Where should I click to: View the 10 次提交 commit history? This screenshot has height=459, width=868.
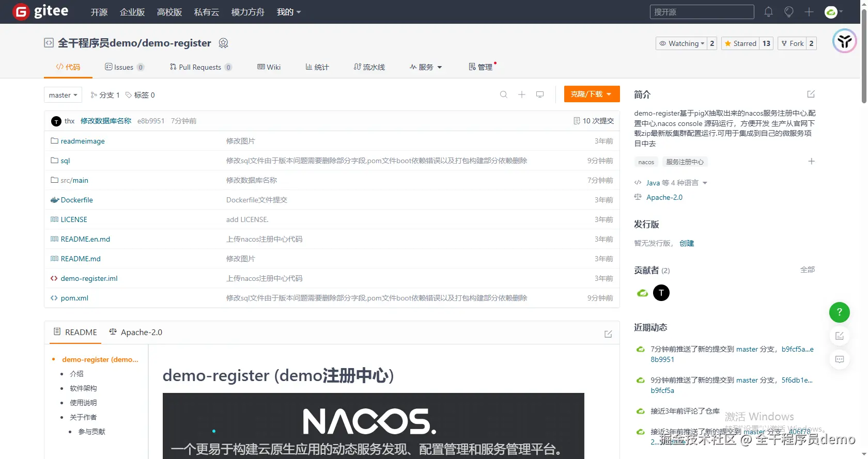[x=594, y=121]
